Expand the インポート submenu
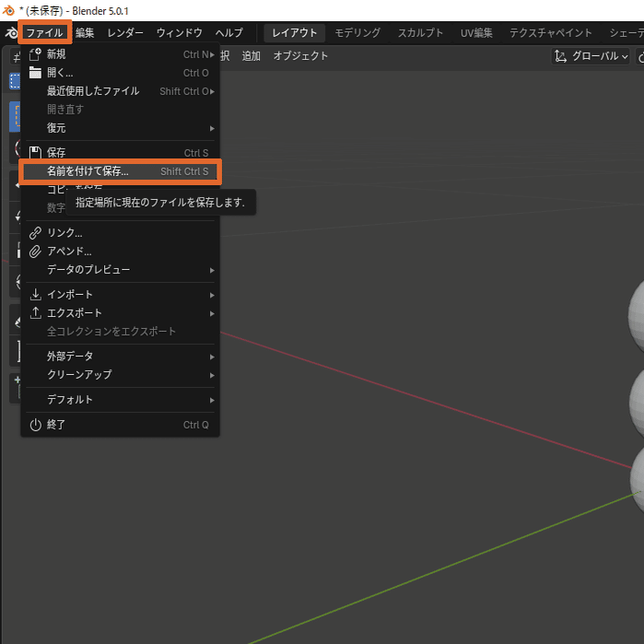 coord(120,295)
